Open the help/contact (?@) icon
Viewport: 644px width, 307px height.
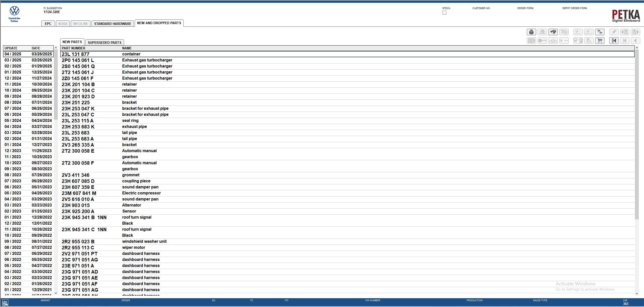pos(564,32)
